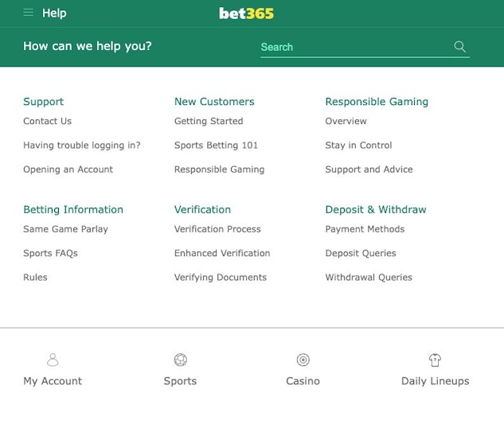Open the Verification Process link

point(217,229)
